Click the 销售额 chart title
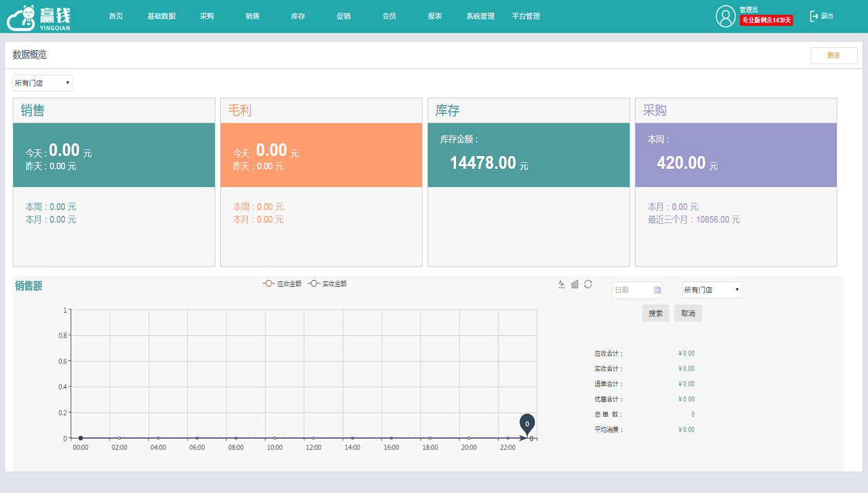This screenshot has width=868, height=493. [x=28, y=286]
